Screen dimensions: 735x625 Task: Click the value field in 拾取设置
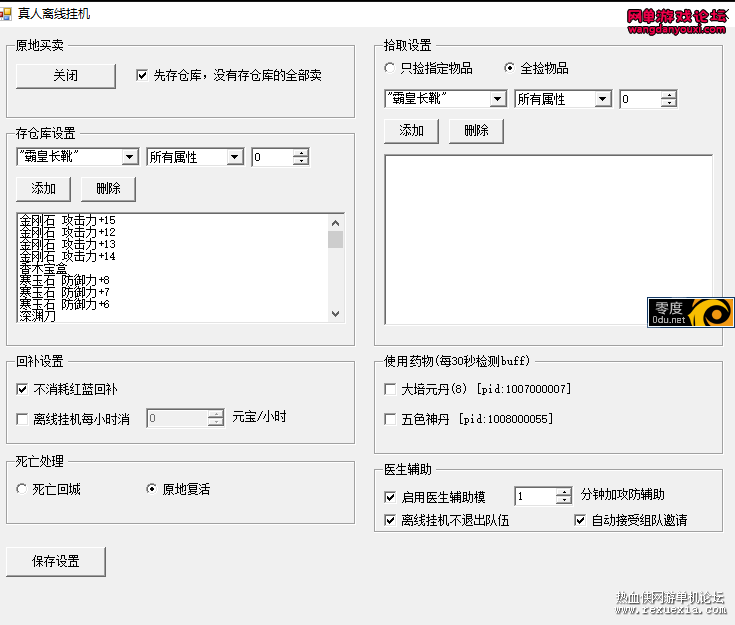640,99
